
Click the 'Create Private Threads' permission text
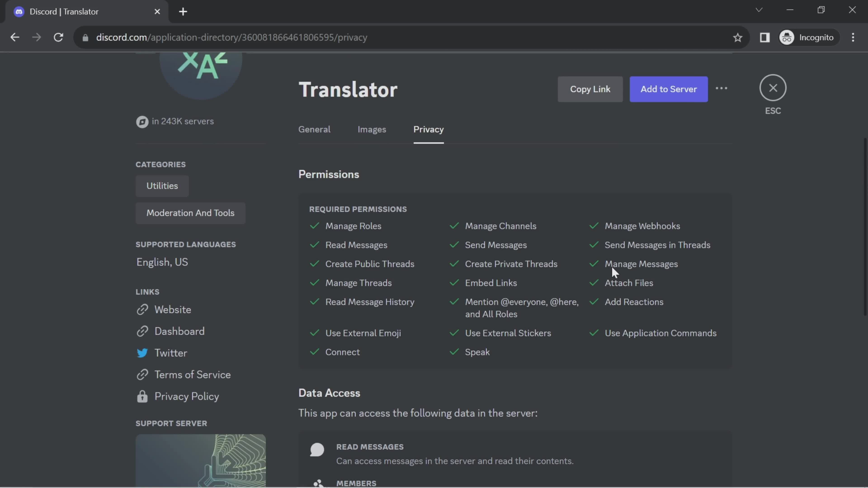(x=511, y=264)
